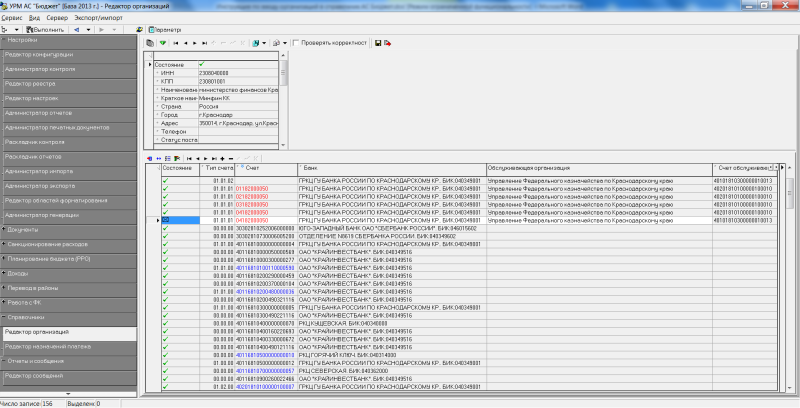The height and width of the screenshot is (408, 800).
Task: Go to last record in accounts navigator
Action: [214, 159]
